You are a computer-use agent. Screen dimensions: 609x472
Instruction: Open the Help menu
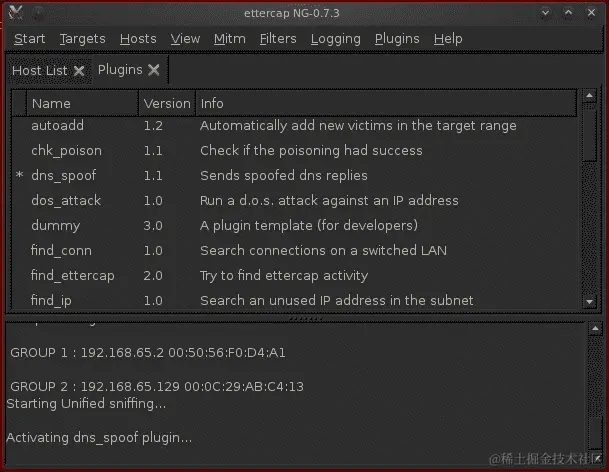(448, 39)
